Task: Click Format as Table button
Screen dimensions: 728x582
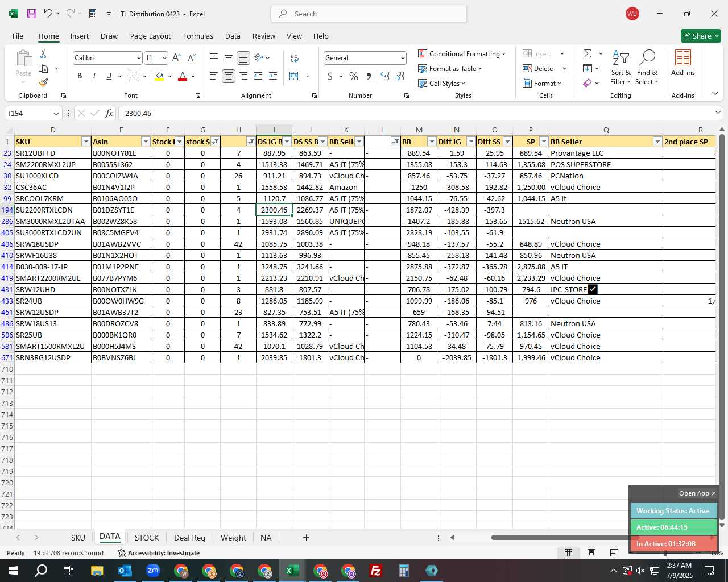Action: point(449,68)
